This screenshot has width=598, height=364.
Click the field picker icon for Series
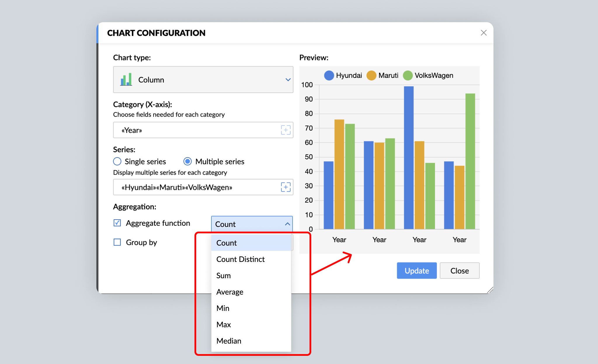[286, 187]
